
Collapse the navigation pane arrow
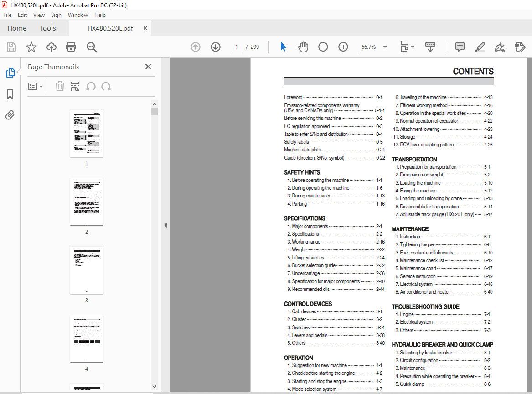click(165, 225)
